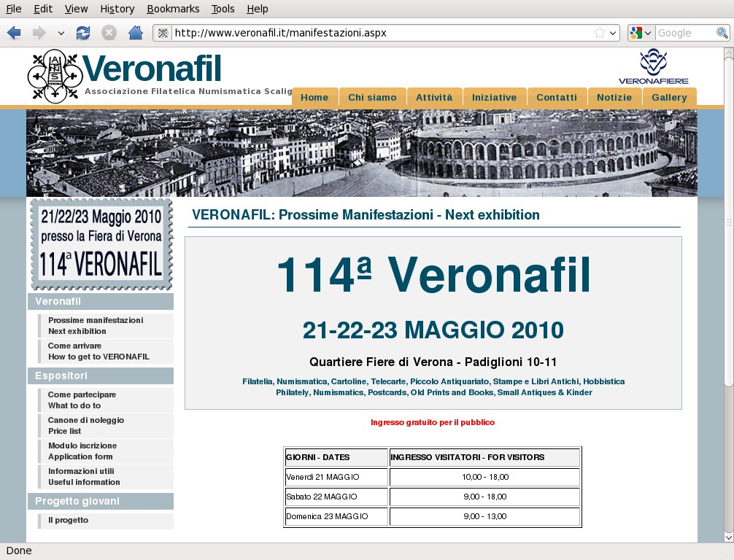This screenshot has height=560, width=734.
Task: Open Informazioni utili Useful information link
Action: click(x=106, y=476)
